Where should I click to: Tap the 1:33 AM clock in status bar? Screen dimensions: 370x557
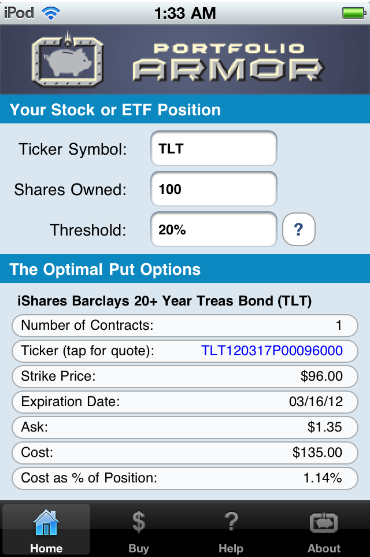pos(185,13)
